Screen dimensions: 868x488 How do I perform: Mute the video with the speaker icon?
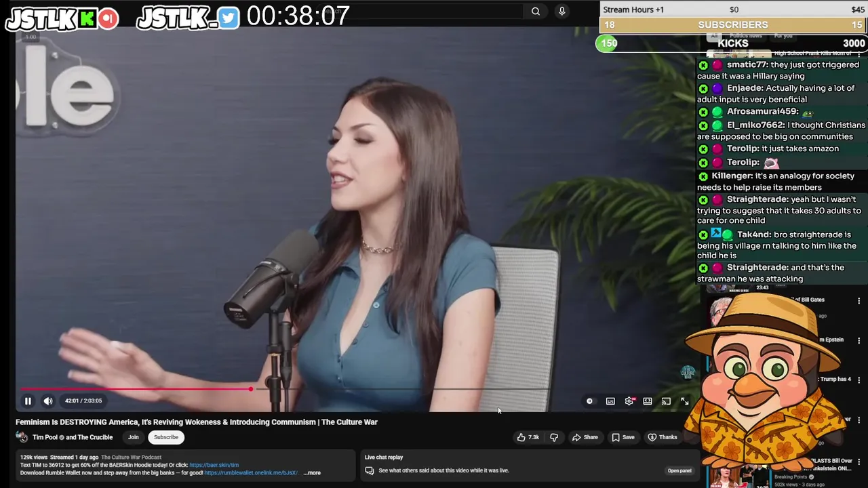click(48, 401)
